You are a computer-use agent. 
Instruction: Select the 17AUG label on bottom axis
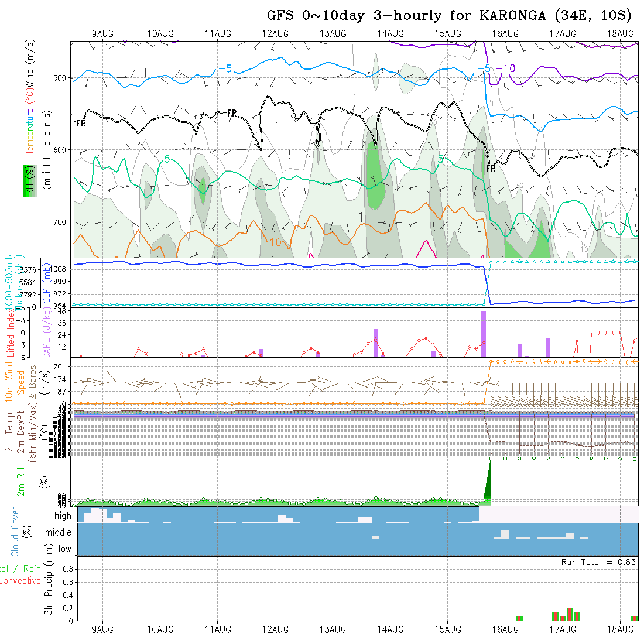tap(563, 629)
